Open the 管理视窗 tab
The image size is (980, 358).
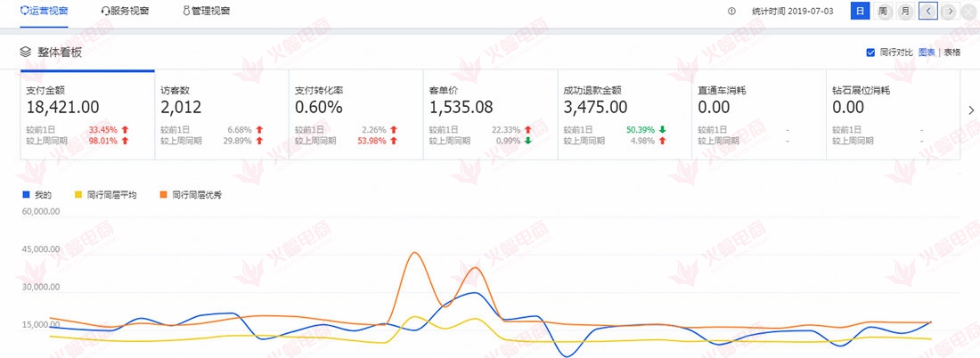(206, 12)
